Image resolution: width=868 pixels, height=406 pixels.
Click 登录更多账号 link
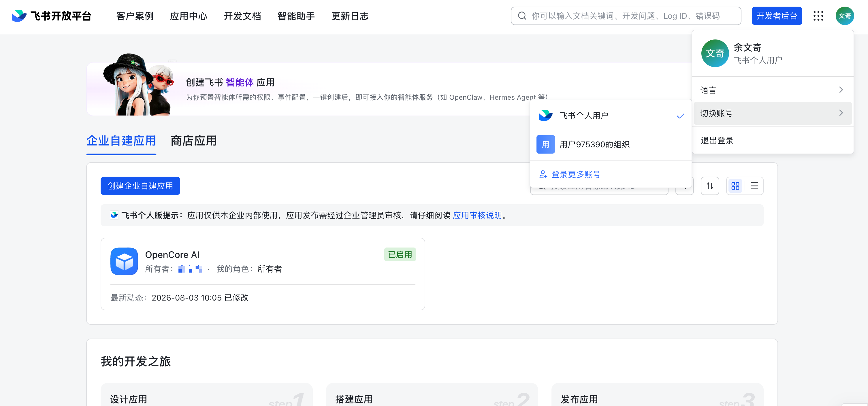pos(575,174)
